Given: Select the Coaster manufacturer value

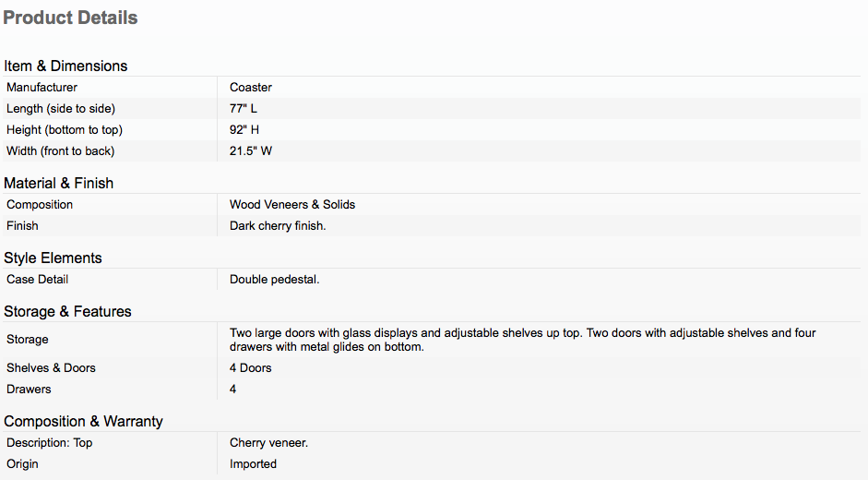Looking at the screenshot, I should pyautogui.click(x=251, y=87).
